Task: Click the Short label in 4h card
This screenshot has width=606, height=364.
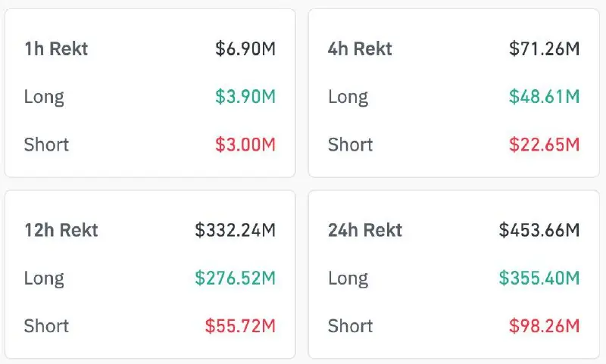Action: [x=351, y=145]
